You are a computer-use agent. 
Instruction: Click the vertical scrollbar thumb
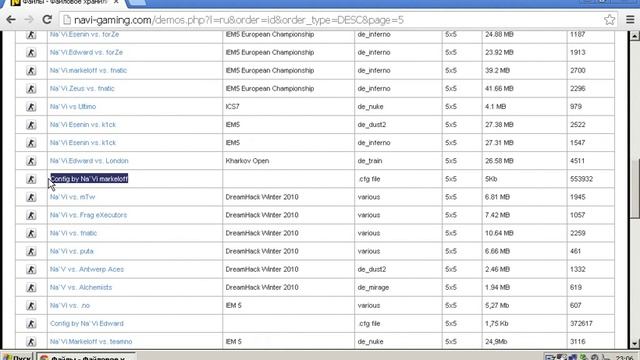(x=634, y=190)
